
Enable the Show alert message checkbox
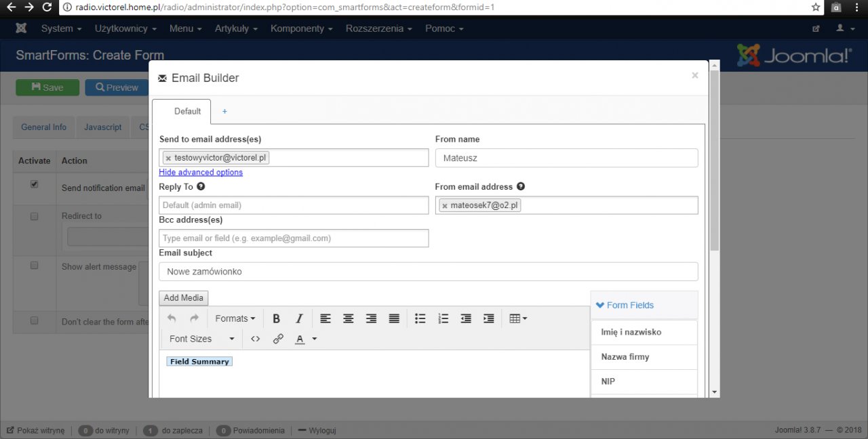(34, 266)
